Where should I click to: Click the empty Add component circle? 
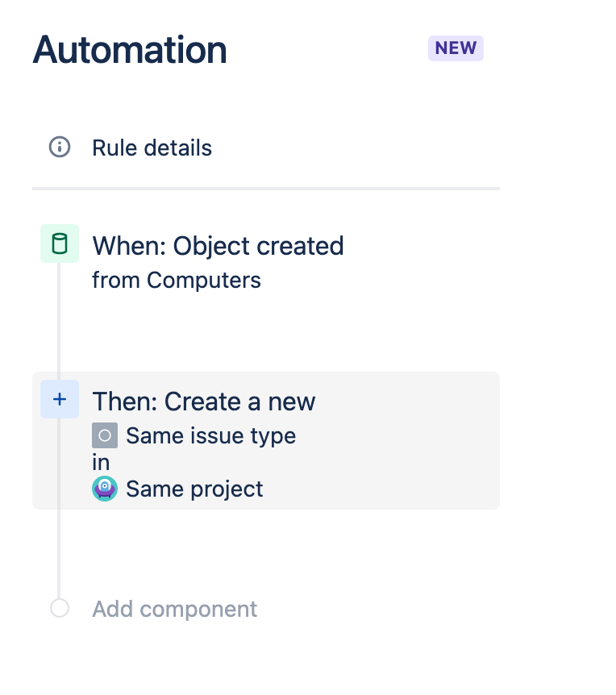[60, 608]
